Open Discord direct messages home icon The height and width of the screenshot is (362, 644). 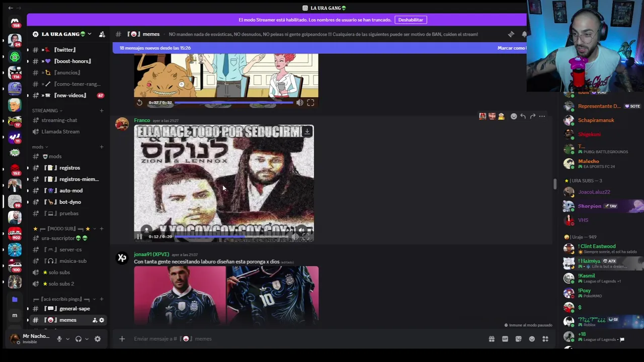coord(15,22)
